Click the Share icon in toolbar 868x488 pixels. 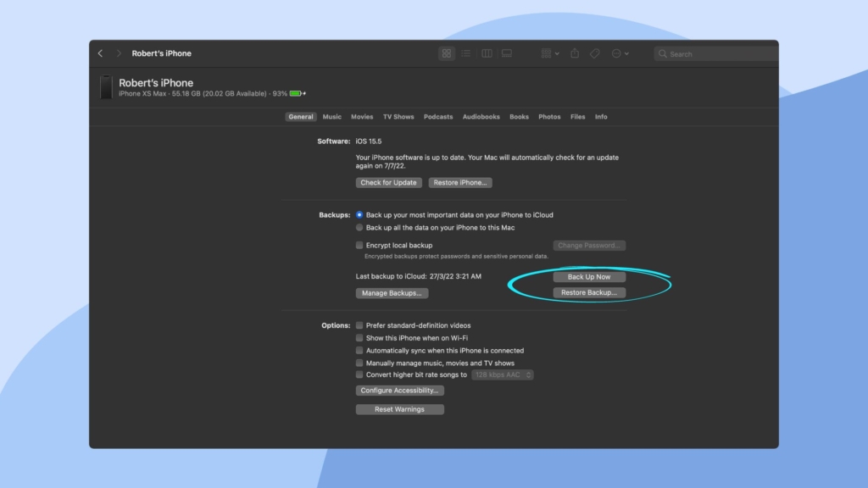pos(575,53)
